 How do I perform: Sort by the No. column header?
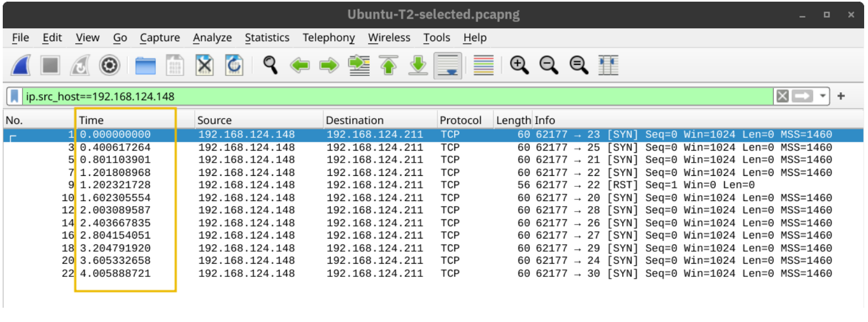click(38, 120)
